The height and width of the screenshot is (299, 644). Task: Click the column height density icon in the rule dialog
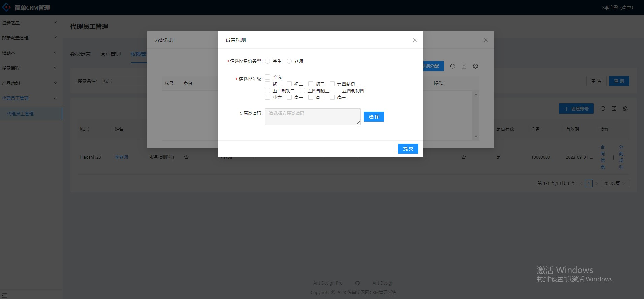click(464, 66)
